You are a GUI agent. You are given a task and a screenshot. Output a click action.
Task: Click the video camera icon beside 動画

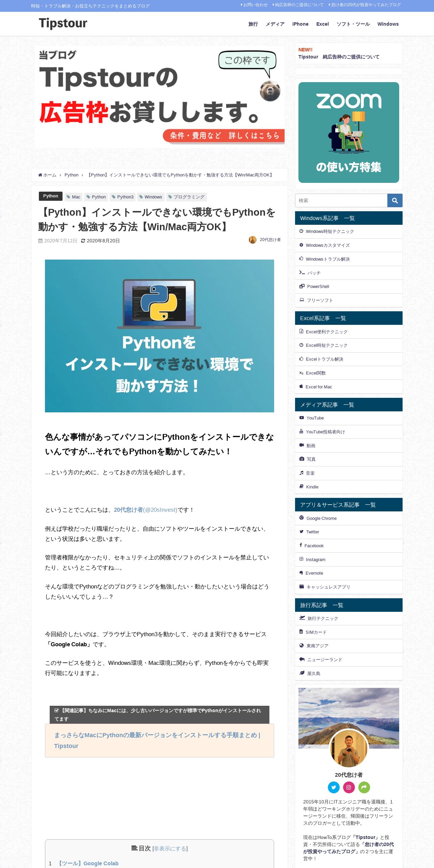coord(302,445)
